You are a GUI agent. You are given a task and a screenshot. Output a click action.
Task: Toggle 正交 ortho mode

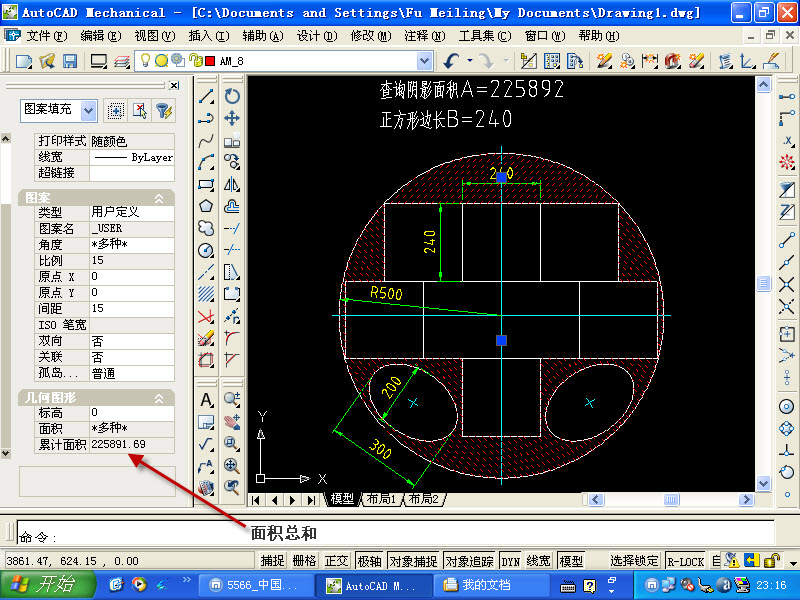pyautogui.click(x=336, y=561)
